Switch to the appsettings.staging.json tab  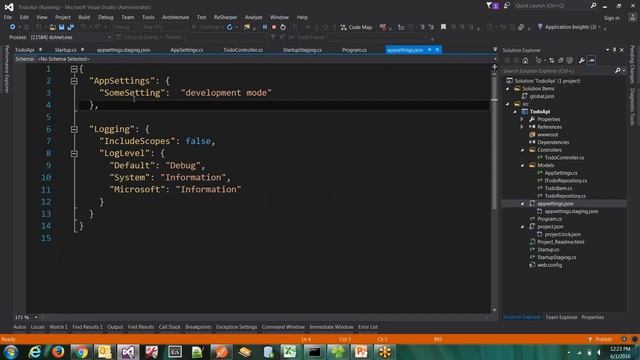pos(123,50)
